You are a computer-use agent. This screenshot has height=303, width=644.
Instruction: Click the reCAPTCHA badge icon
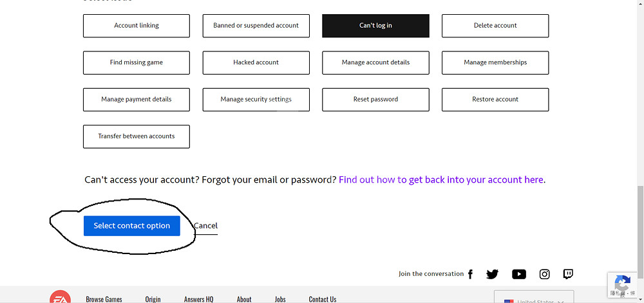tap(622, 284)
